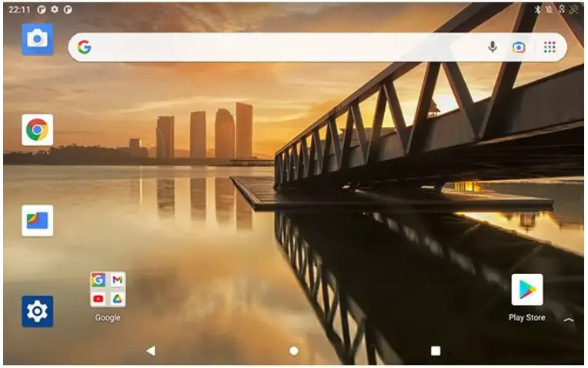
Task: Open Google Drive icon in folder
Action: (x=118, y=299)
